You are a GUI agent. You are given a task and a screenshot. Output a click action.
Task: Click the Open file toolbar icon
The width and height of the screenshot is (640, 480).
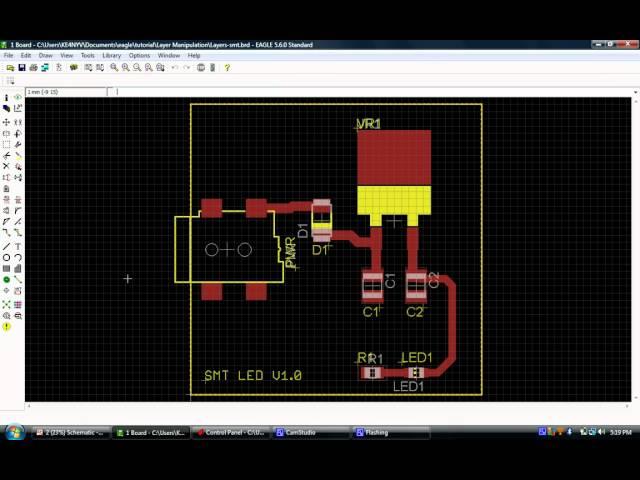[10, 68]
